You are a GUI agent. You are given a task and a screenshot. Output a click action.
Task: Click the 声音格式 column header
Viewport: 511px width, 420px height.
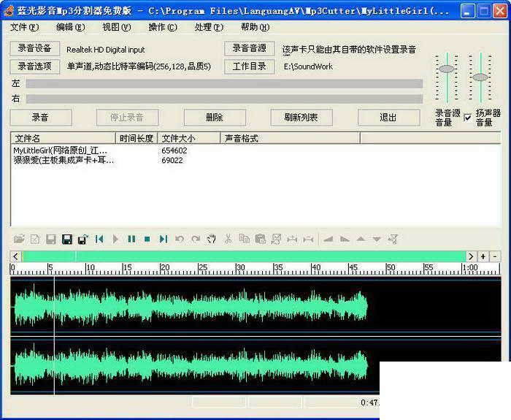click(291, 138)
